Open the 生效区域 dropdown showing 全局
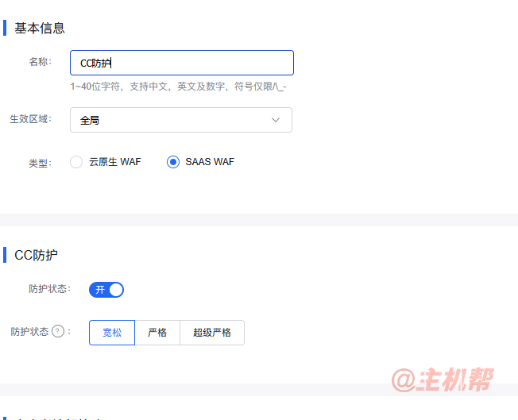Image resolution: width=518 pixels, height=420 pixels. (181, 120)
